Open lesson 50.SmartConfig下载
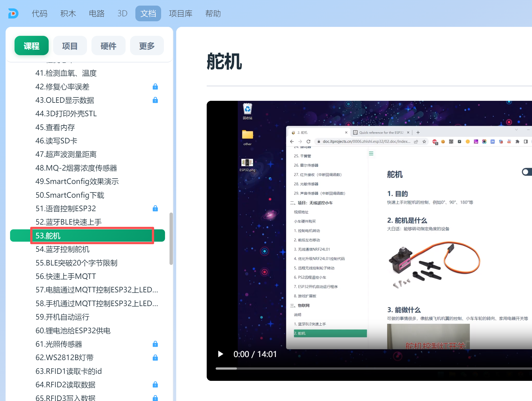This screenshot has height=401, width=532. pos(70,195)
